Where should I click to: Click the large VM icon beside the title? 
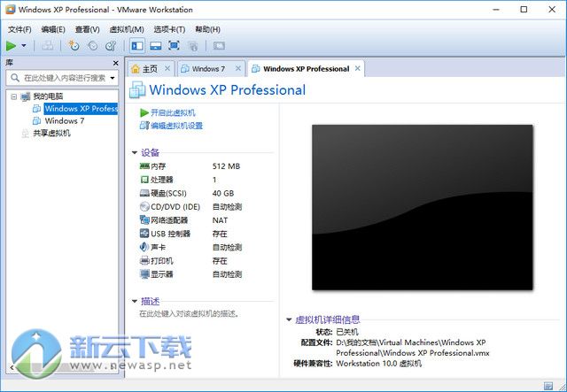[137, 90]
